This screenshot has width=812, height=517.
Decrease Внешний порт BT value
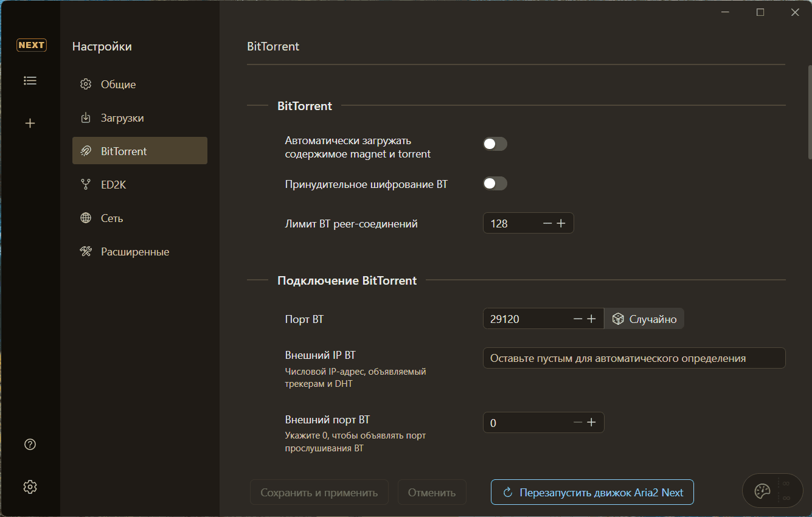(x=578, y=423)
